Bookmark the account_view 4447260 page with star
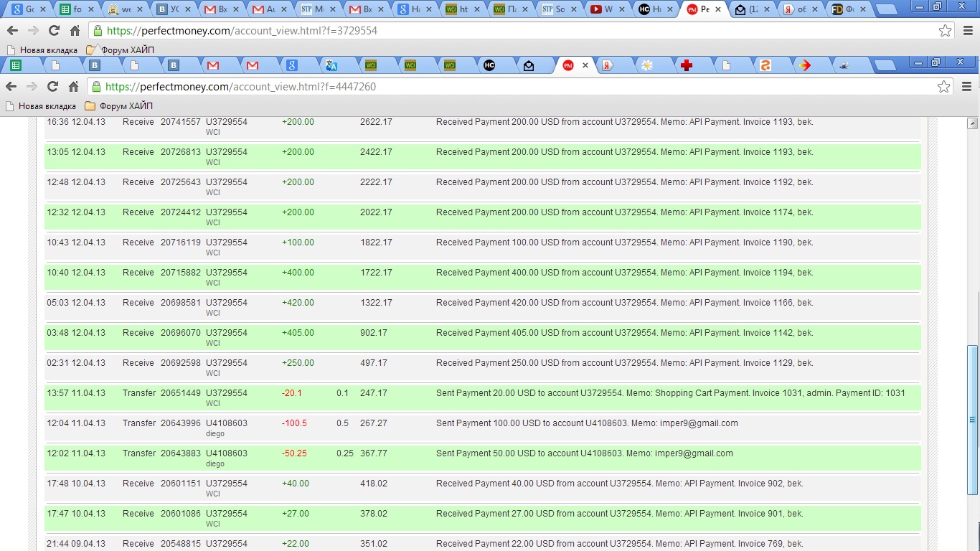Screen dimensions: 980x551 click(944, 87)
